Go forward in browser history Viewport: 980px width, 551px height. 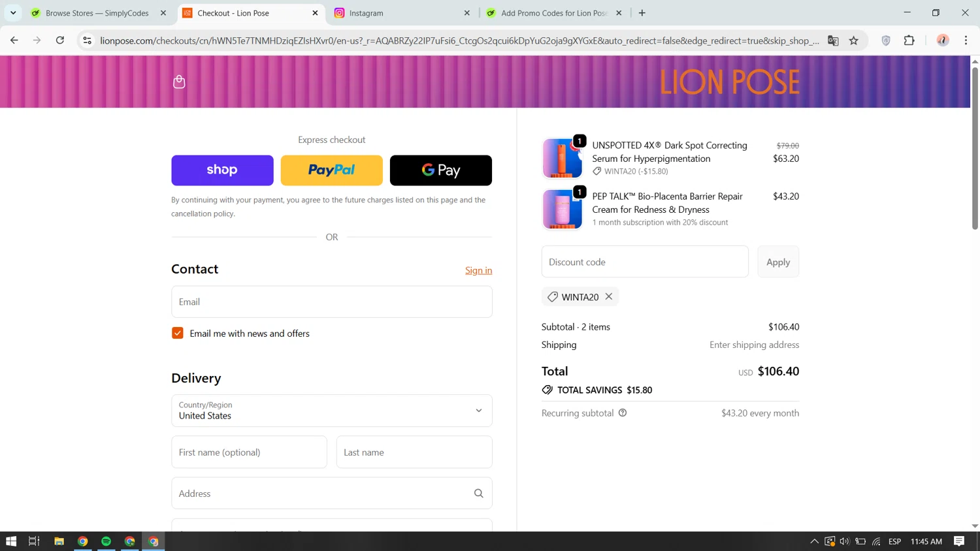pos(37,40)
